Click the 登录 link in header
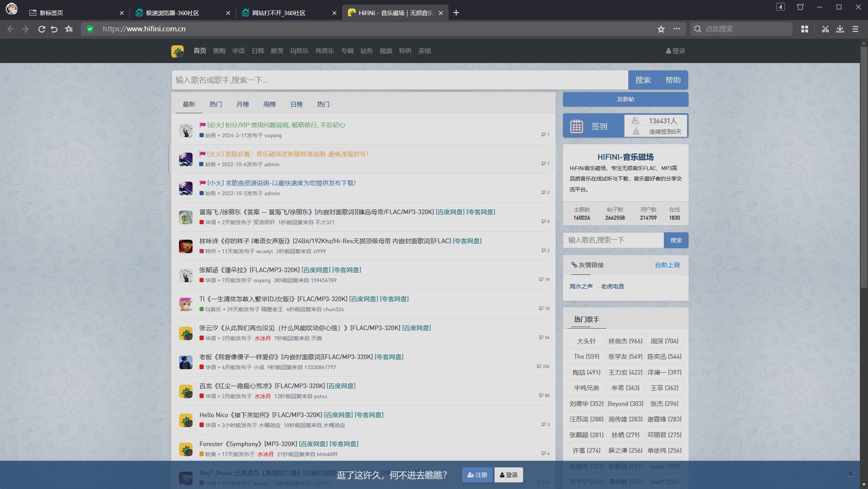Image resolution: width=868 pixels, height=489 pixels. [675, 51]
